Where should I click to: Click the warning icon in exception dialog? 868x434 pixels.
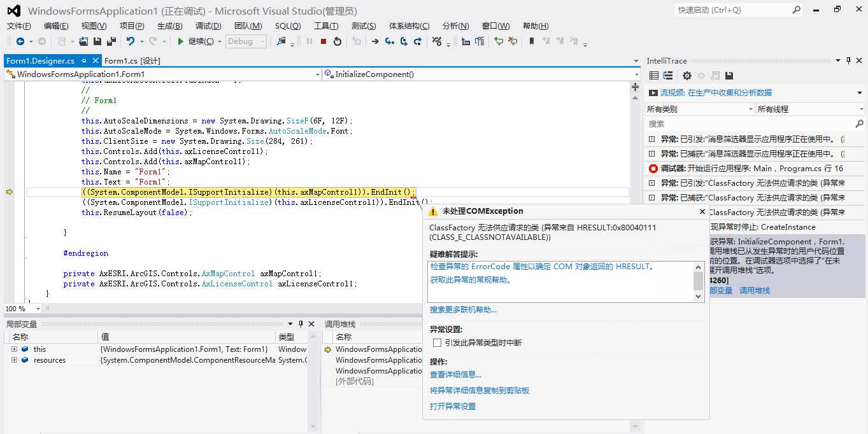(433, 211)
